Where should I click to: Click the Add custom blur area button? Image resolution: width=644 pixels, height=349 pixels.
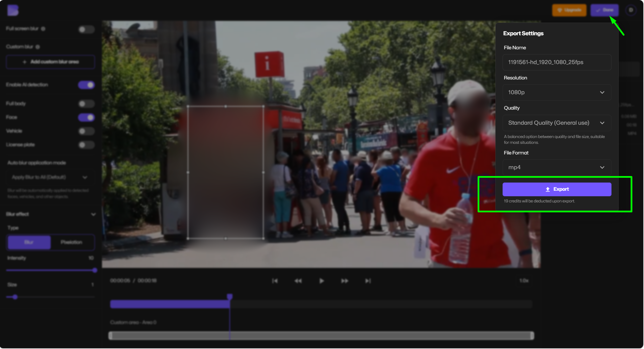[x=50, y=62]
